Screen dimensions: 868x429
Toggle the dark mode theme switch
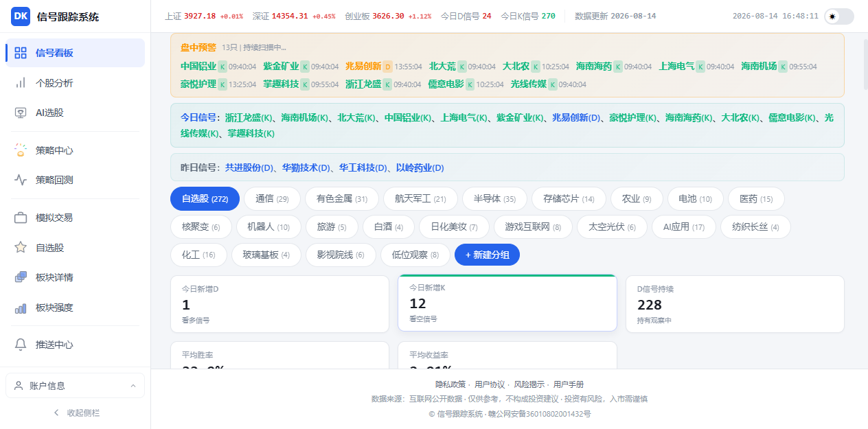(x=839, y=16)
